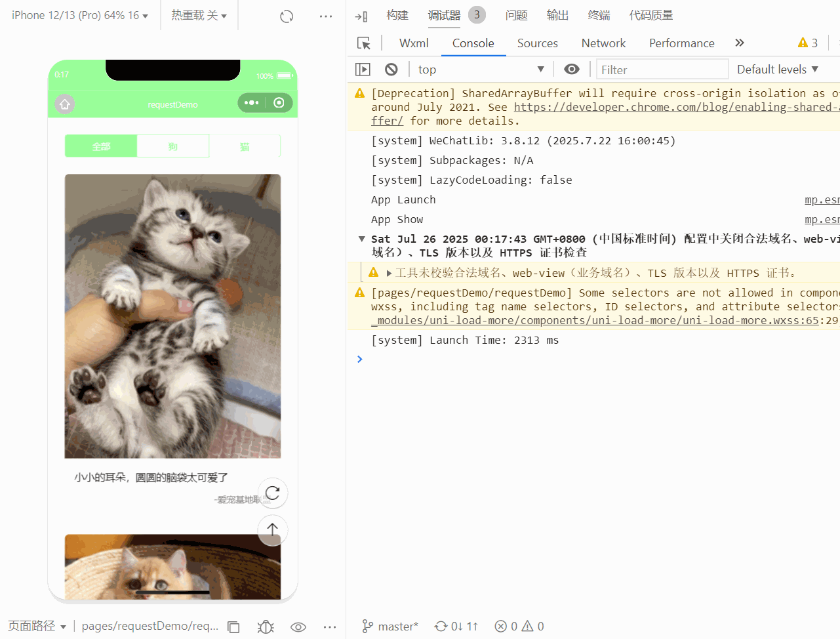Image resolution: width=840 pixels, height=639 pixels.
Task: Close mini program via capsule circle icon
Action: 279,102
